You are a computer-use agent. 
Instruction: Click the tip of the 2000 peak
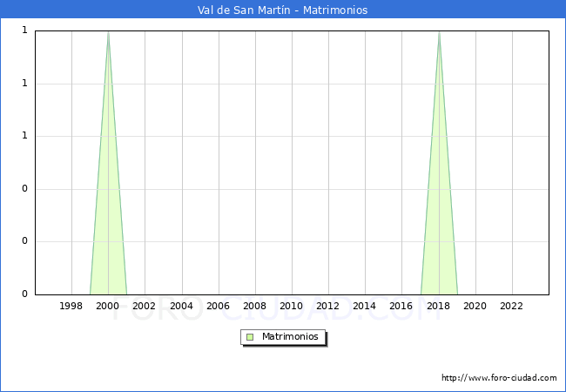point(108,32)
